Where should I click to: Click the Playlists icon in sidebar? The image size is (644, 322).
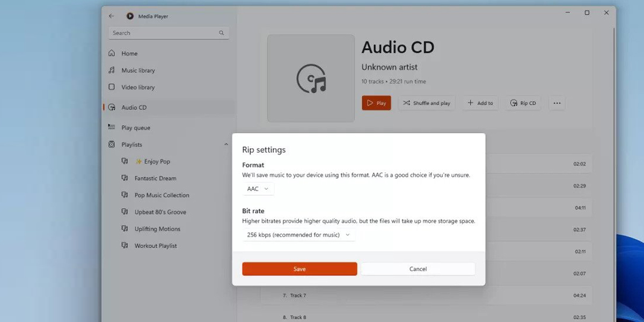click(x=112, y=144)
